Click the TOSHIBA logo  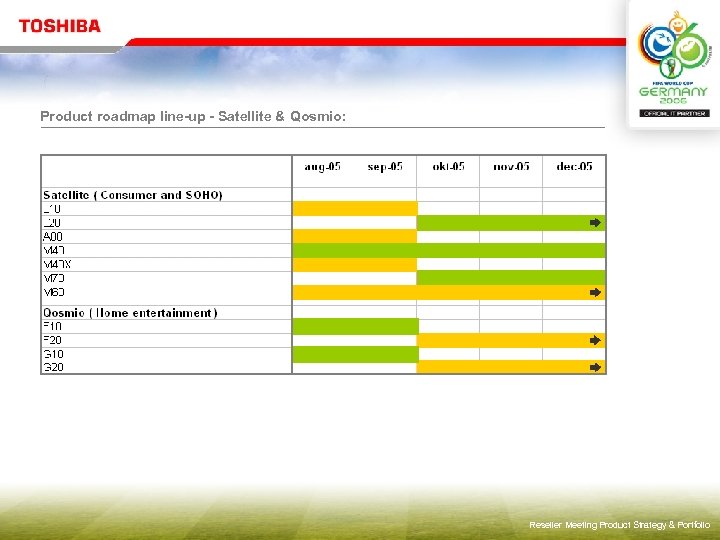[60, 26]
